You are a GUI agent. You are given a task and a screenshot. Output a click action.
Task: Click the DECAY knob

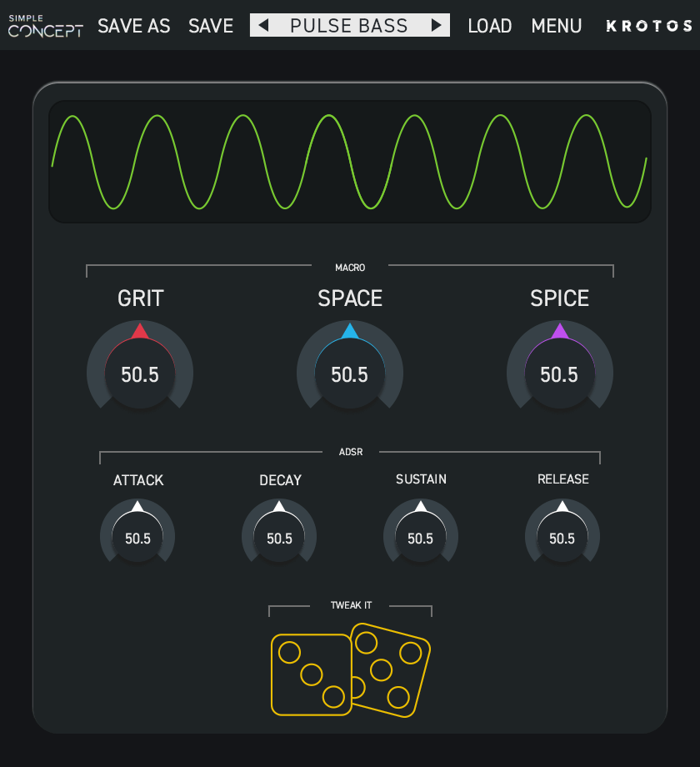tap(279, 534)
